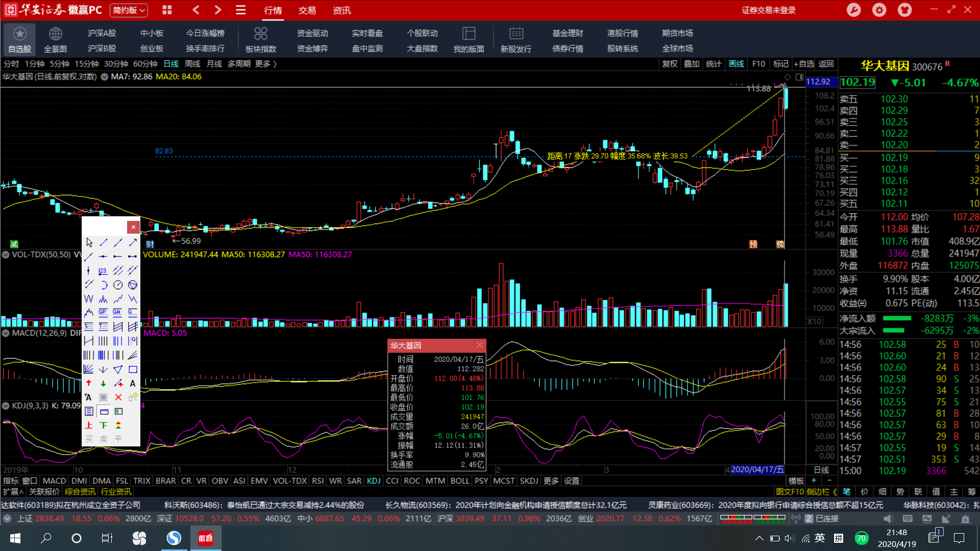The width and height of the screenshot is (980, 551).
Task: Select the arrow pointer drawing tool
Action: tap(89, 242)
